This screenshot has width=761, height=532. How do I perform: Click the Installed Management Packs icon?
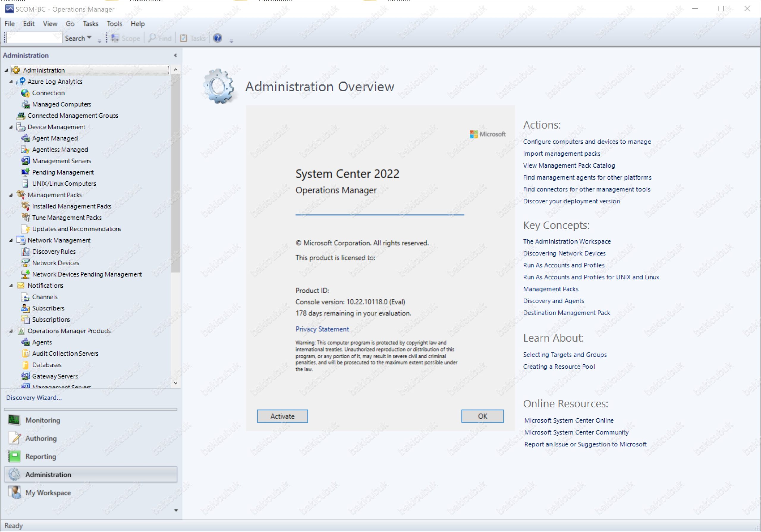point(25,206)
